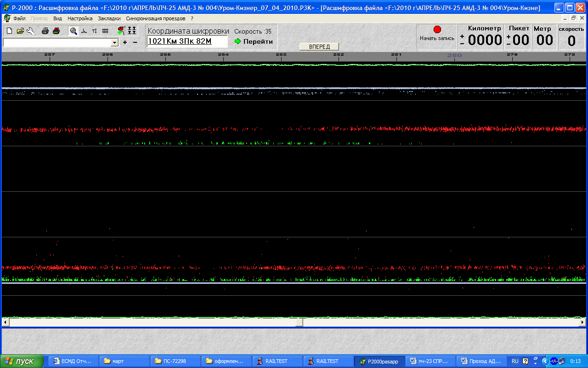
Task: Select the magnifier zoom tool
Action: pos(73,31)
